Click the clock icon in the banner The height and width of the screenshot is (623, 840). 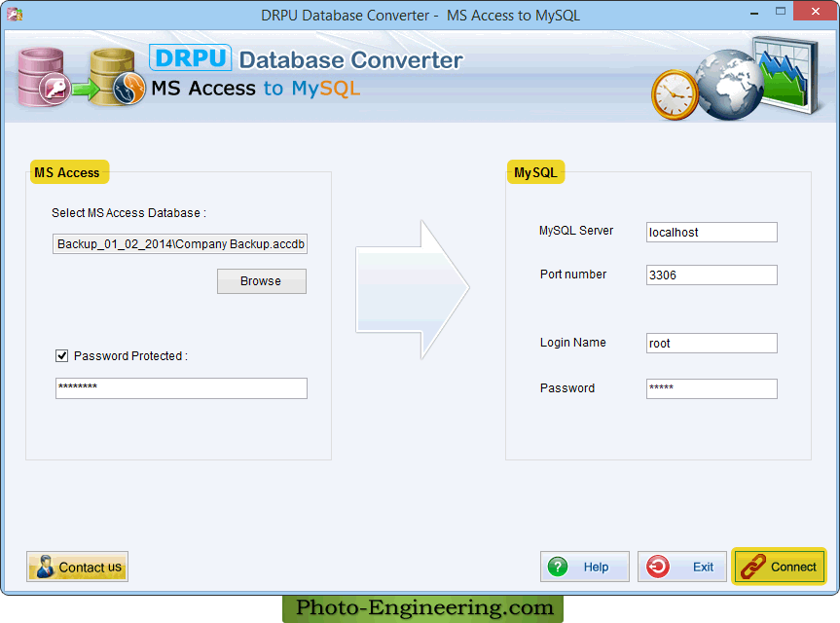[x=675, y=94]
